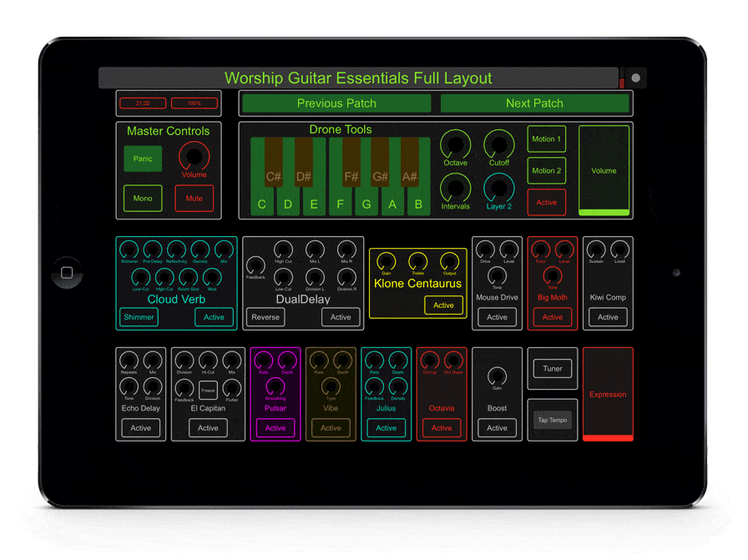
Task: Click the Boost Gain knob
Action: (497, 376)
